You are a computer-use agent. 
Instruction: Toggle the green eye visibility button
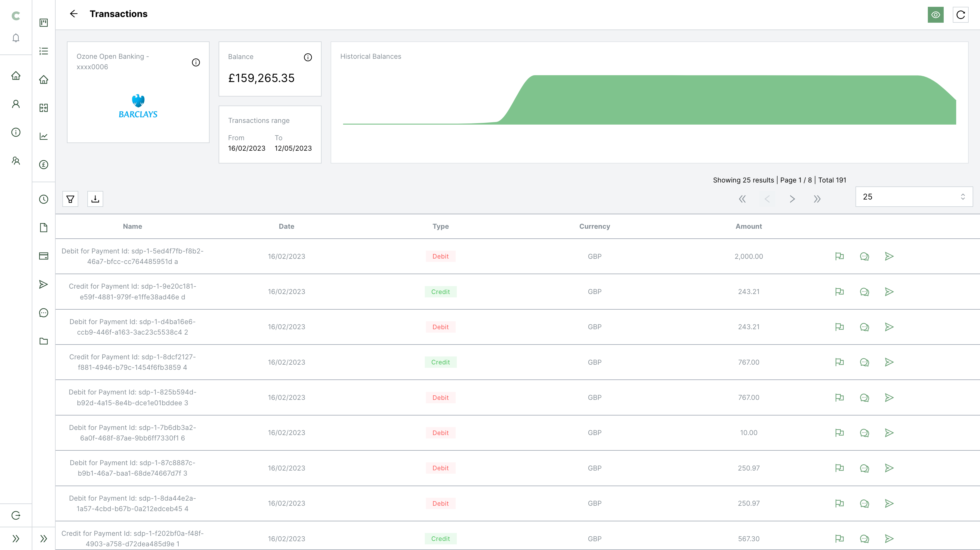pyautogui.click(x=935, y=15)
